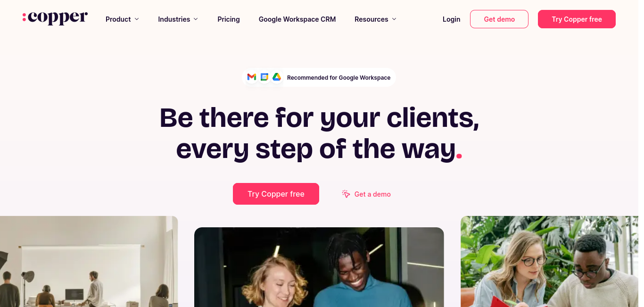Open the photo studio image on left

(89, 261)
